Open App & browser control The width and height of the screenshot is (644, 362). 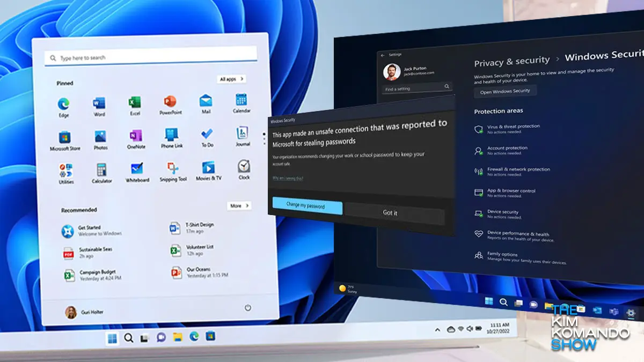[x=505, y=193]
